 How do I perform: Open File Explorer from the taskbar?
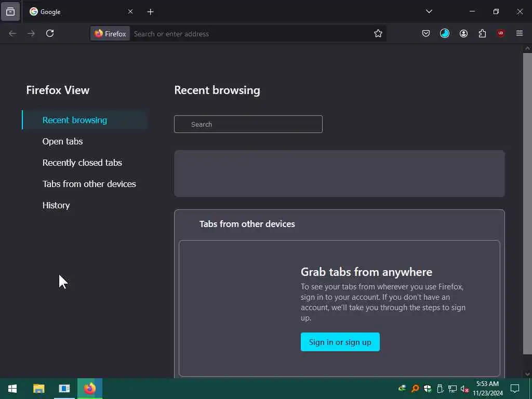click(38, 389)
